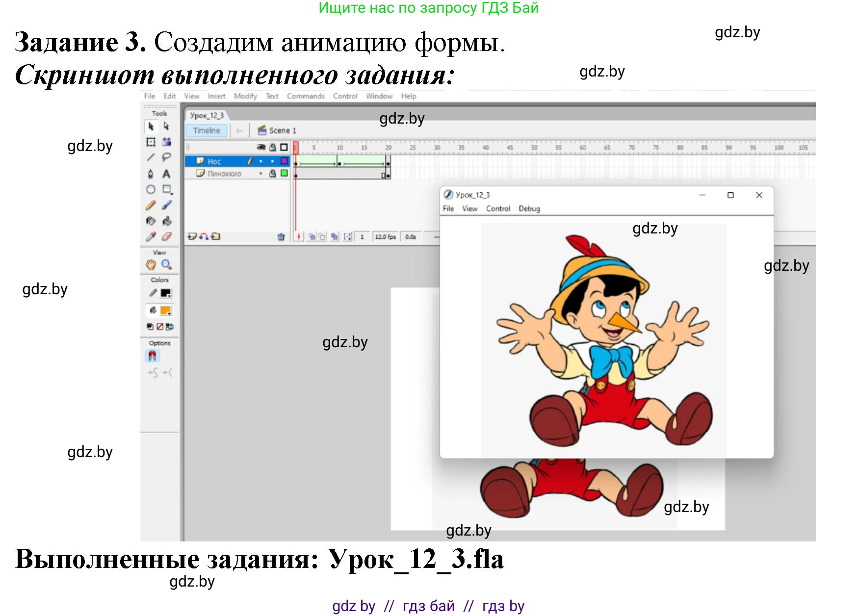This screenshot has width=858, height=616.
Task: Open the stroke color picker dropdown
Action: coord(166,294)
